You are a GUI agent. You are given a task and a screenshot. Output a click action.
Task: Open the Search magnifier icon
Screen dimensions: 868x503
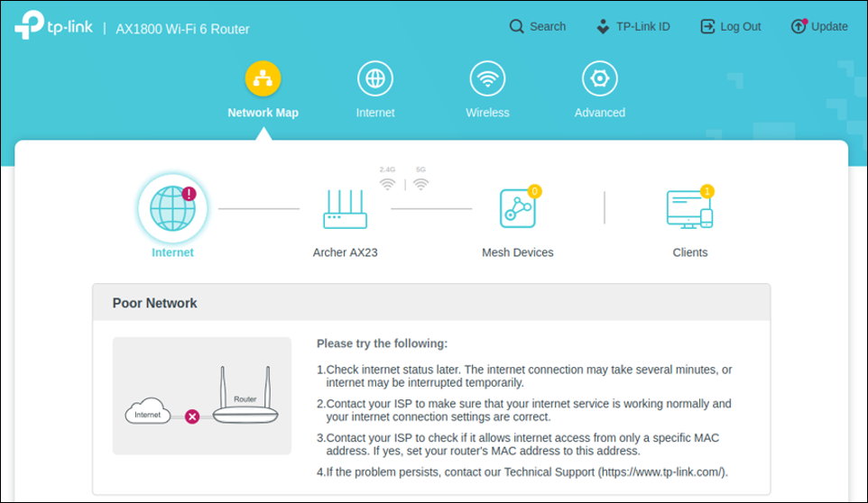pyautogui.click(x=516, y=26)
